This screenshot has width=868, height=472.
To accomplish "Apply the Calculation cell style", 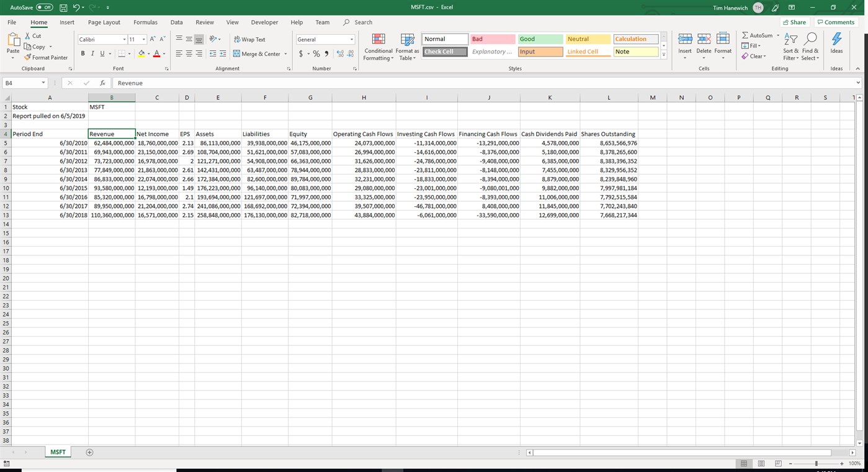I will point(636,39).
